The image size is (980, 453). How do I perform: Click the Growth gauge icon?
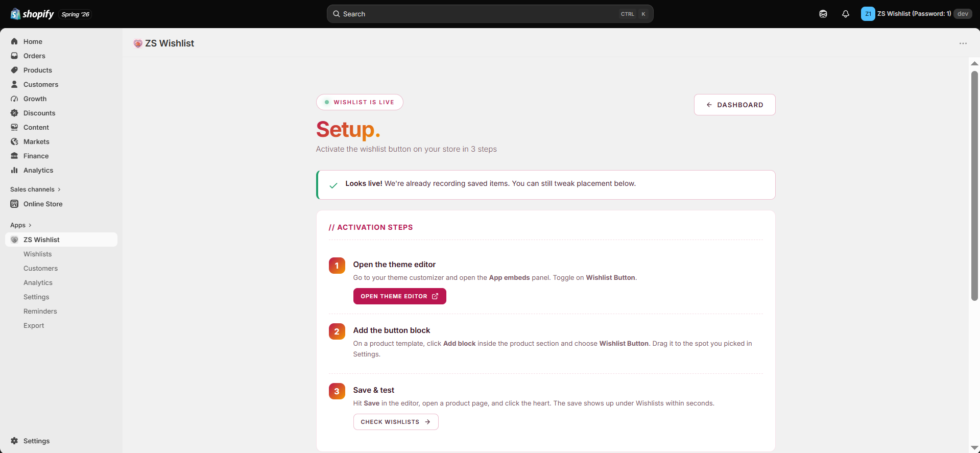[x=14, y=99]
